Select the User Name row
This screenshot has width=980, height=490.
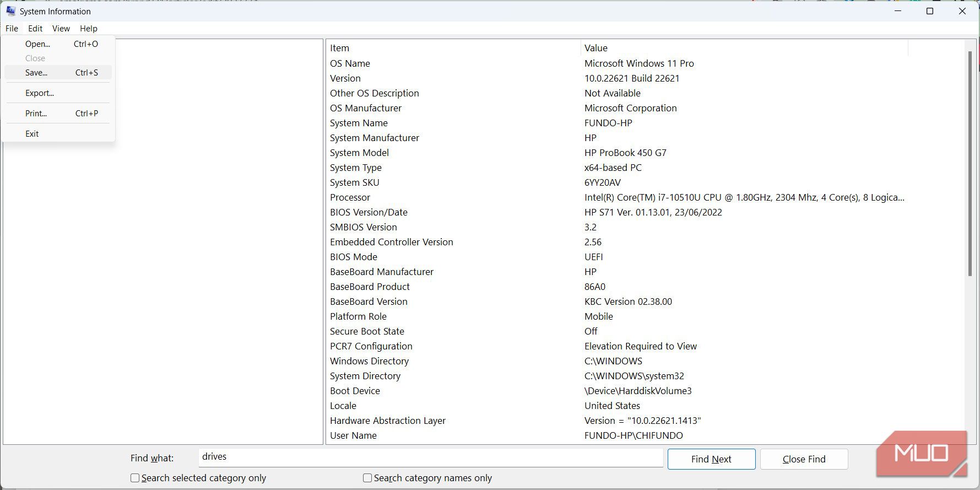tap(617, 435)
